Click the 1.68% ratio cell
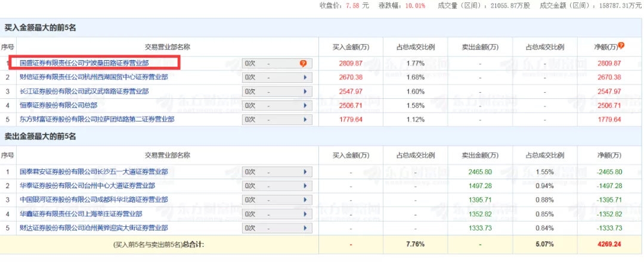644x262 pixels. [415, 77]
